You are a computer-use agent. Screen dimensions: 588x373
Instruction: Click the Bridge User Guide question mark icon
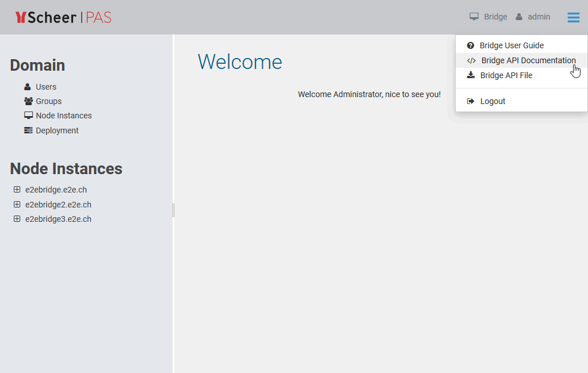coord(471,45)
